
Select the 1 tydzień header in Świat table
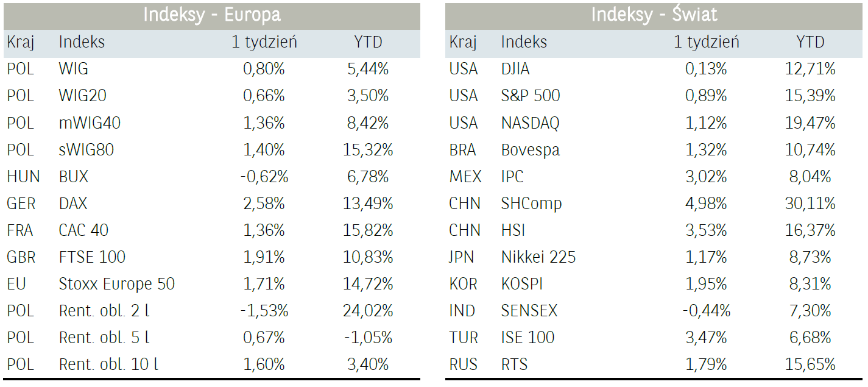(706, 42)
